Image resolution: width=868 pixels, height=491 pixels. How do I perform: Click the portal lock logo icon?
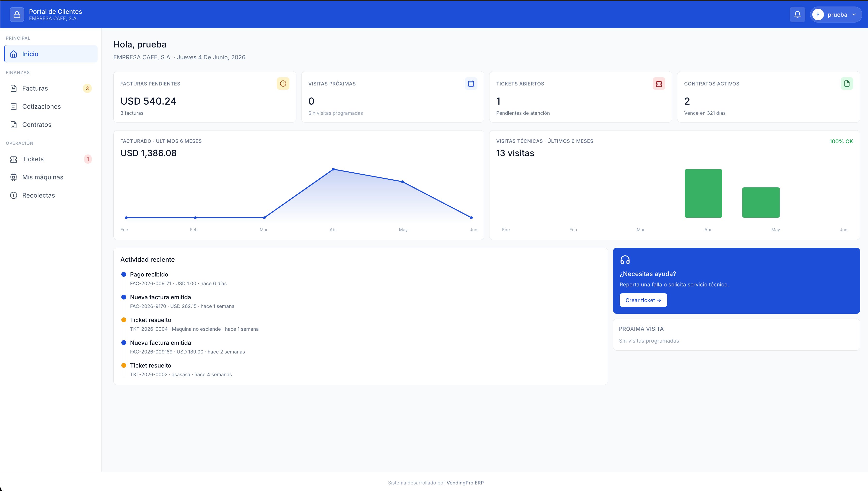(17, 15)
